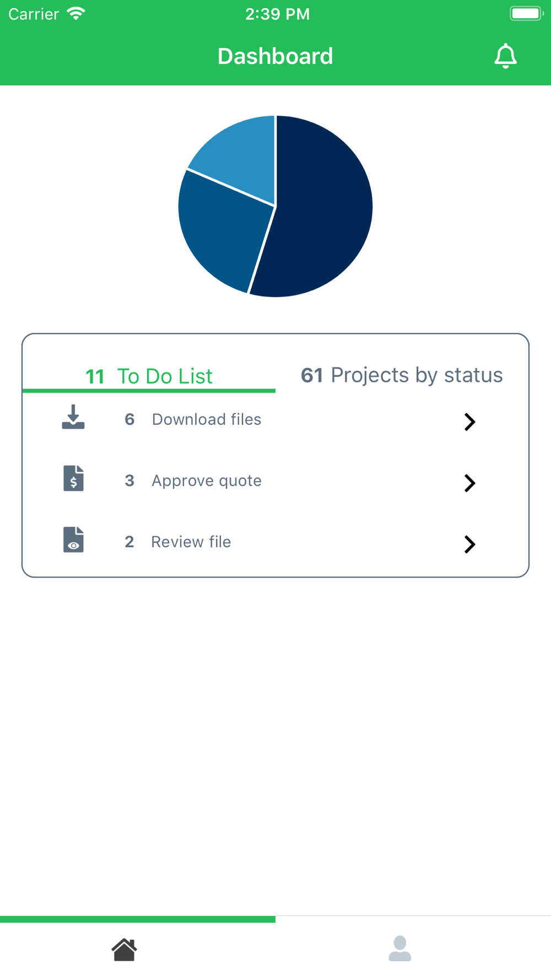Open the Review file item
This screenshot has height=980, width=551.
[275, 542]
